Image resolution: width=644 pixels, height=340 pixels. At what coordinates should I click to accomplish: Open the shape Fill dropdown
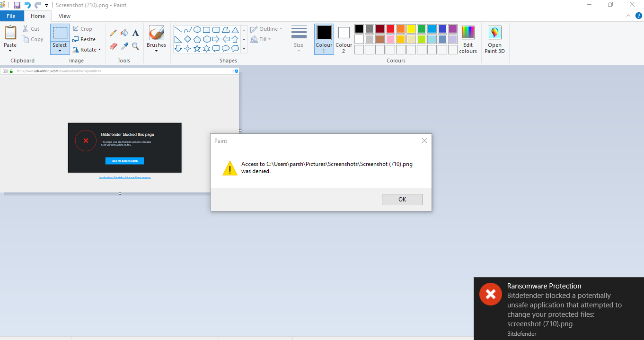pyautogui.click(x=261, y=39)
